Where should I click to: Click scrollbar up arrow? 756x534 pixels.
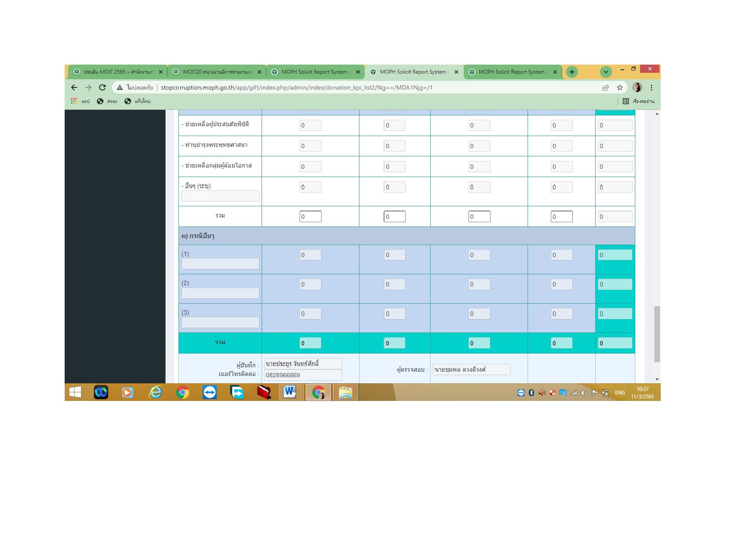[x=657, y=114]
